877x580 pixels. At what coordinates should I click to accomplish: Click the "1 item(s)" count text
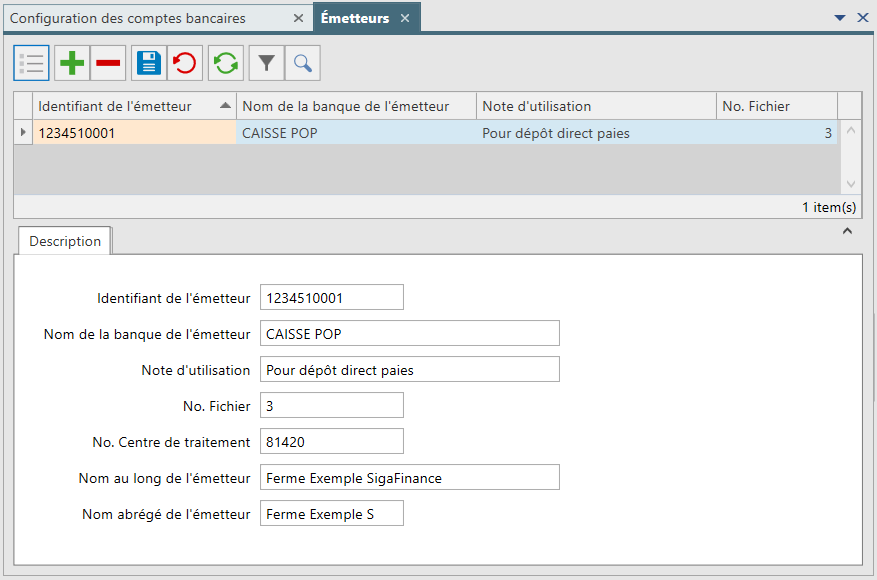829,208
